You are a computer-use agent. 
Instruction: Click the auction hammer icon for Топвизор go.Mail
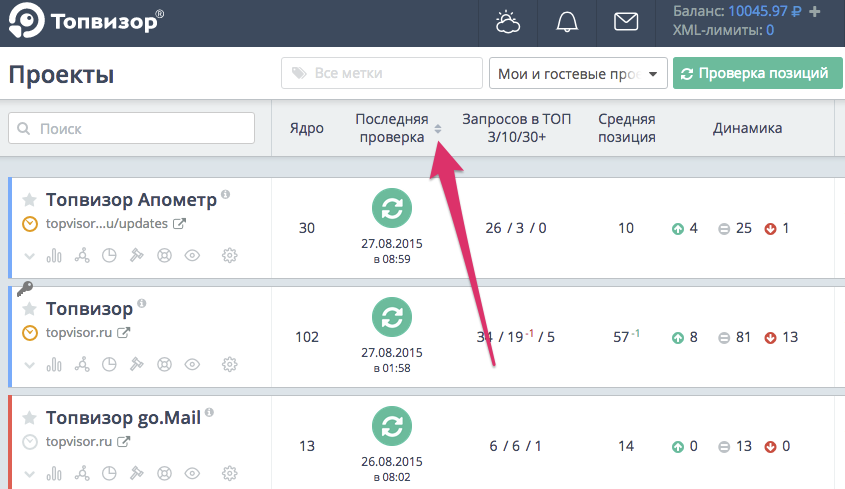[136, 472]
